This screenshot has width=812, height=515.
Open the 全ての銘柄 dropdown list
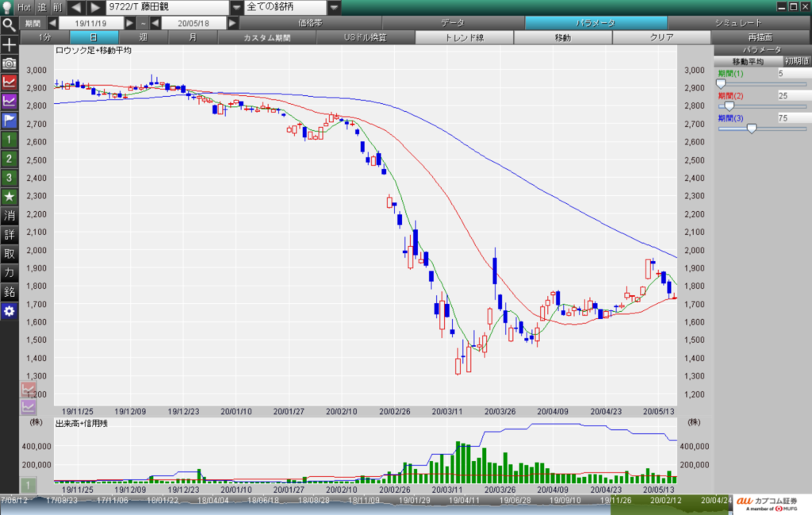334,7
